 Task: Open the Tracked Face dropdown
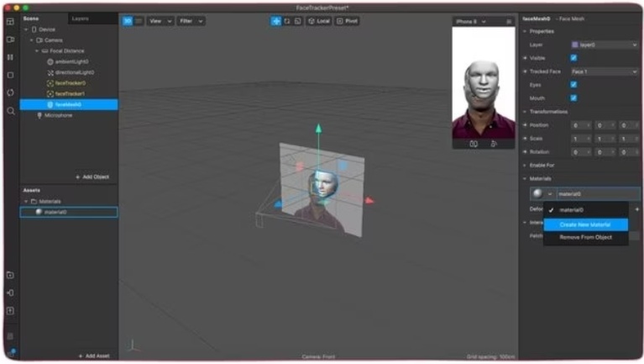[x=604, y=71]
